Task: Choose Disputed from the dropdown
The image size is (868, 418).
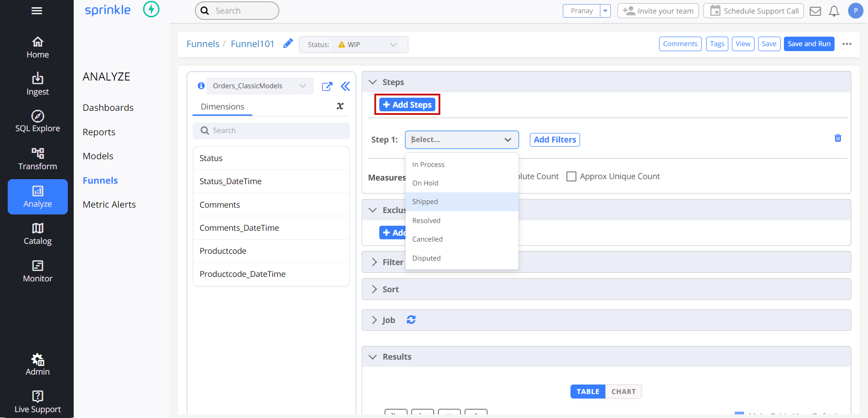Action: 462,258
